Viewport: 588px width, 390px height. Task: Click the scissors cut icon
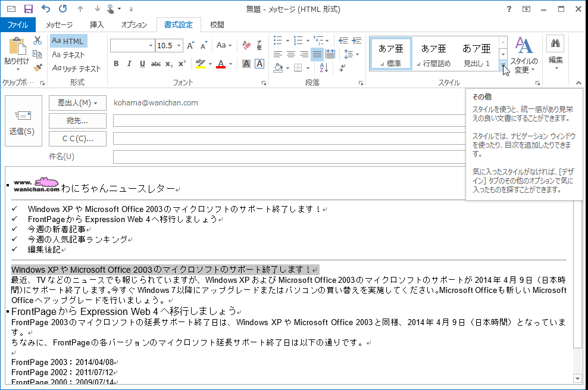point(37,40)
